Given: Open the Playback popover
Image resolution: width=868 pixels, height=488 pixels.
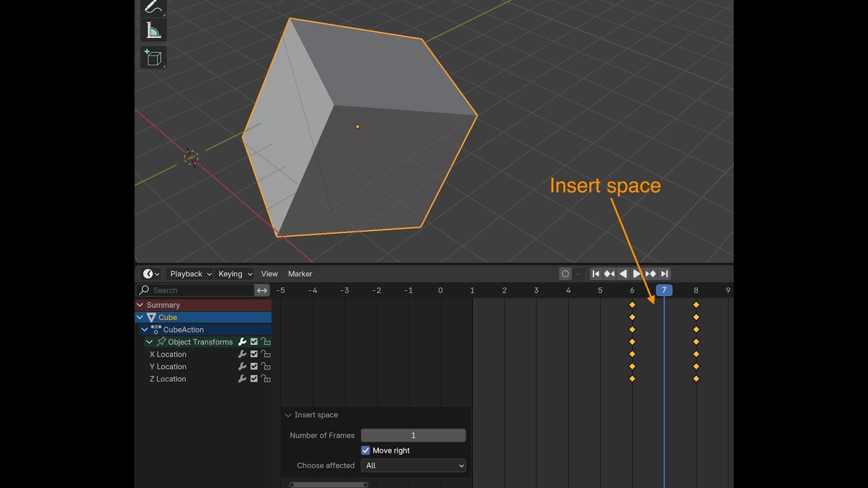Looking at the screenshot, I should tap(190, 274).
